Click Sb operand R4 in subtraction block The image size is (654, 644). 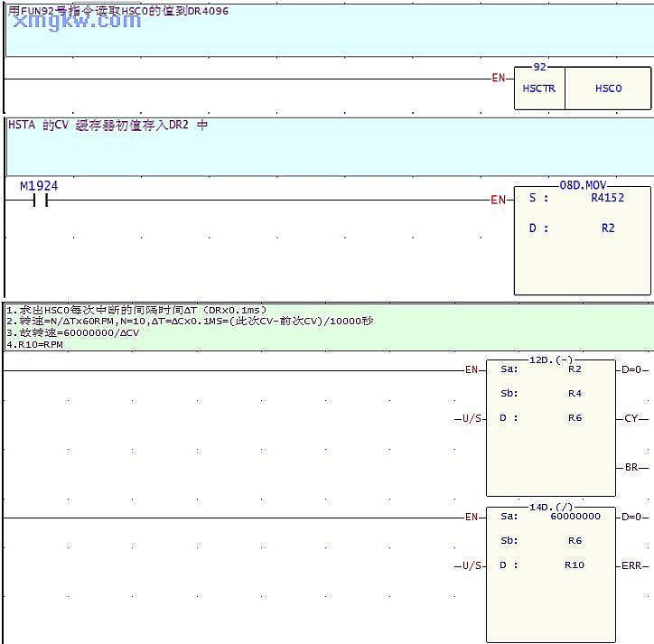(575, 393)
